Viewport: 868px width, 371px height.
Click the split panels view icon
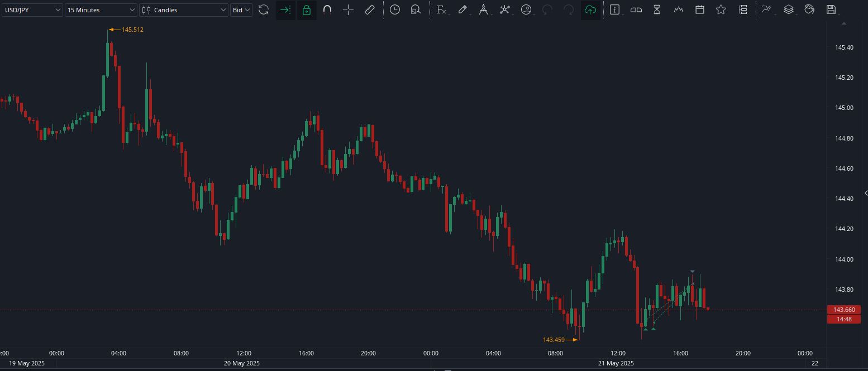636,10
